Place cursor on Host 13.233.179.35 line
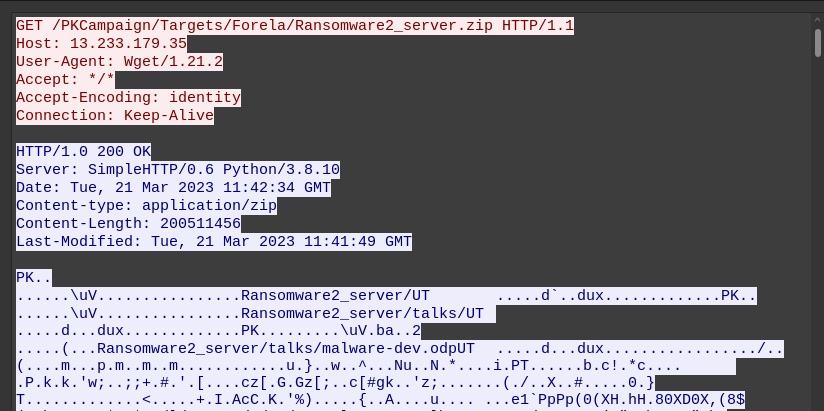 101,43
